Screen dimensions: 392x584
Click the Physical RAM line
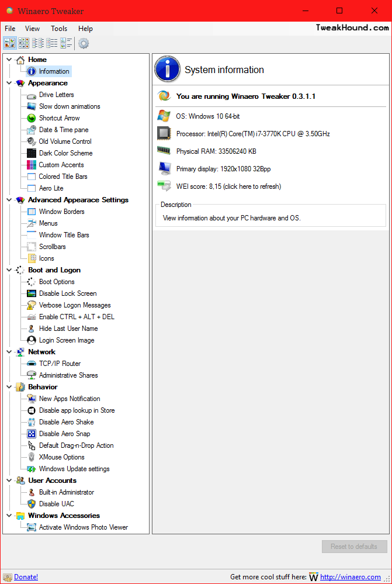click(x=216, y=151)
